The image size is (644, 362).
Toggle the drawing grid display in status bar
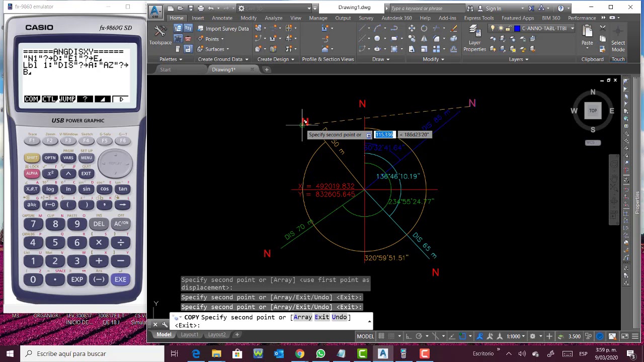(381, 336)
